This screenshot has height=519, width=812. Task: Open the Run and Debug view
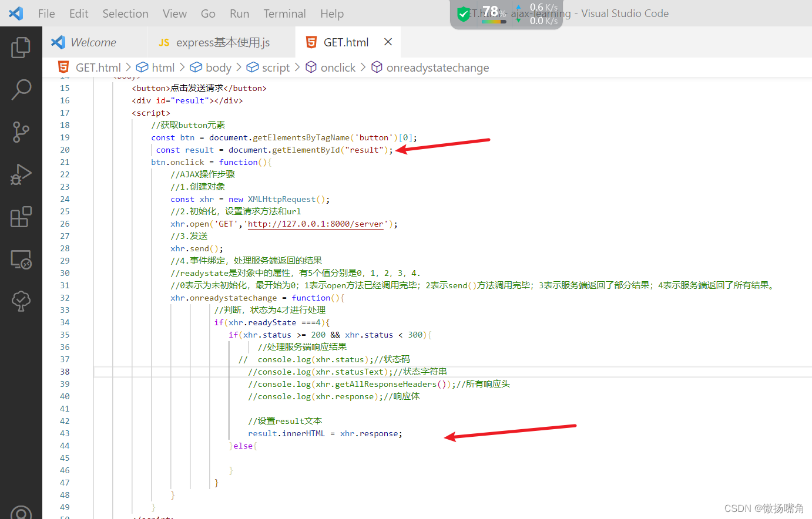[21, 175]
